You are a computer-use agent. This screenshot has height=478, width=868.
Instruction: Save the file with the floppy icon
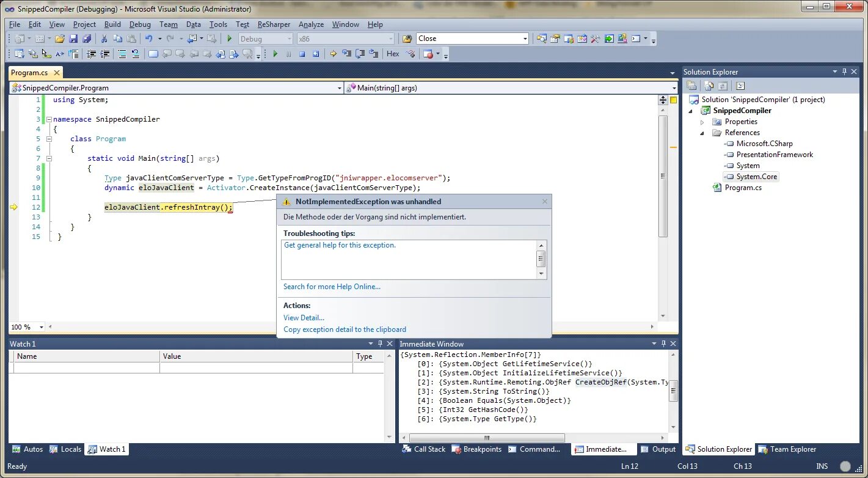tap(73, 39)
